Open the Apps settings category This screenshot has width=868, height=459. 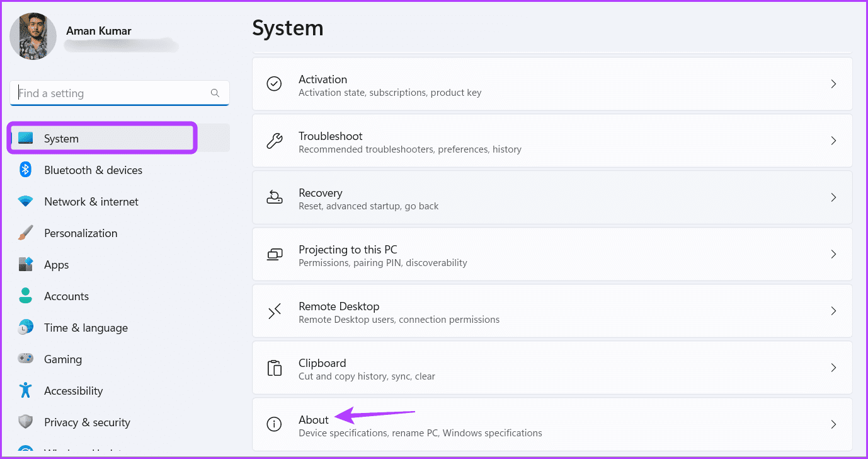pyautogui.click(x=120, y=265)
